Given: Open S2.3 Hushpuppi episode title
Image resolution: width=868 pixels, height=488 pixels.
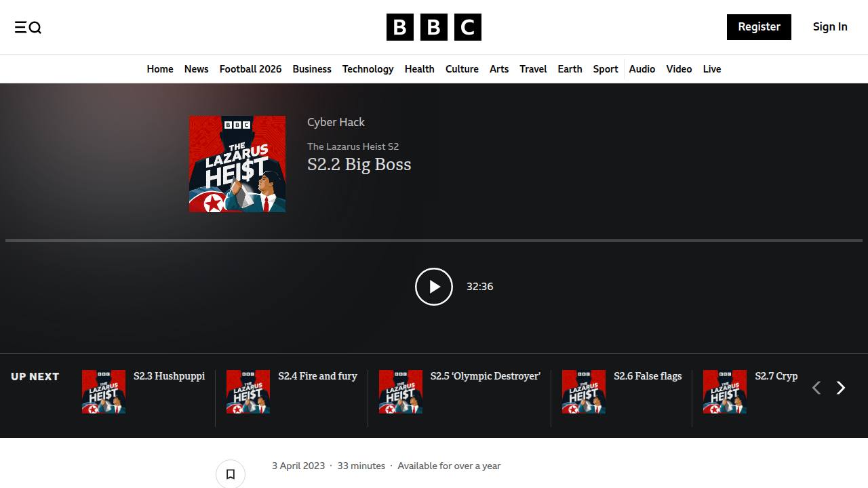Looking at the screenshot, I should pos(169,376).
